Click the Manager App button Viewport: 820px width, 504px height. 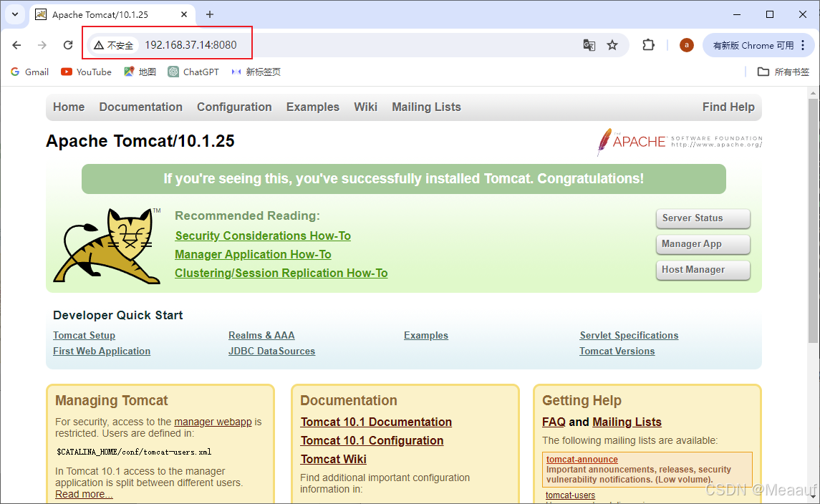(x=703, y=244)
